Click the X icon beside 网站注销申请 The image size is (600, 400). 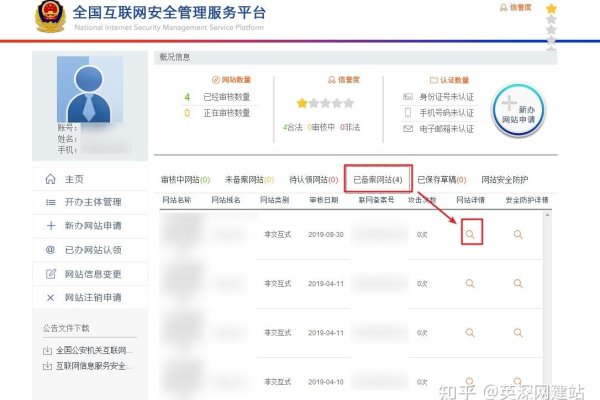(x=51, y=297)
